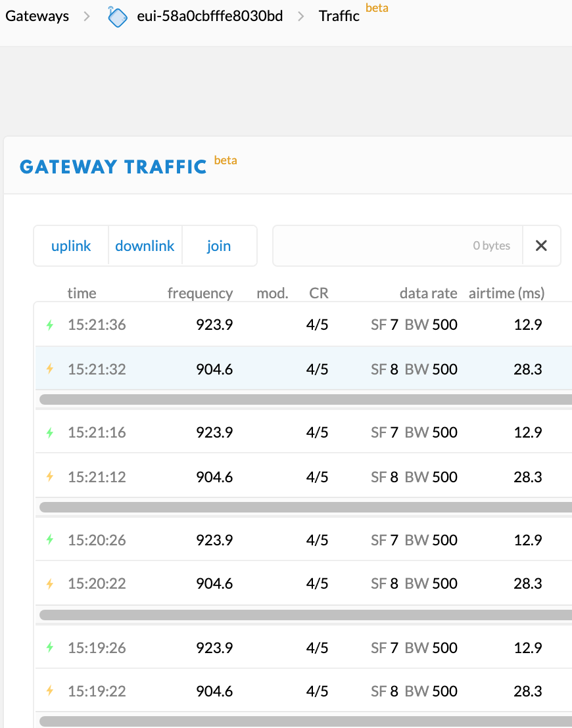The height and width of the screenshot is (728, 572).
Task: Click the green bolt icon at 15:21:36
Action: [x=50, y=325]
